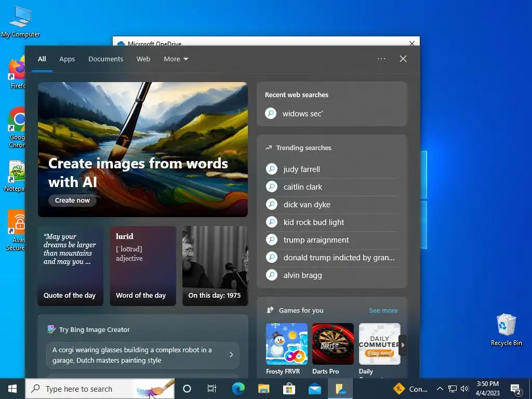532x399 pixels.
Task: Click the Trending searches heading
Action: pyautogui.click(x=303, y=148)
